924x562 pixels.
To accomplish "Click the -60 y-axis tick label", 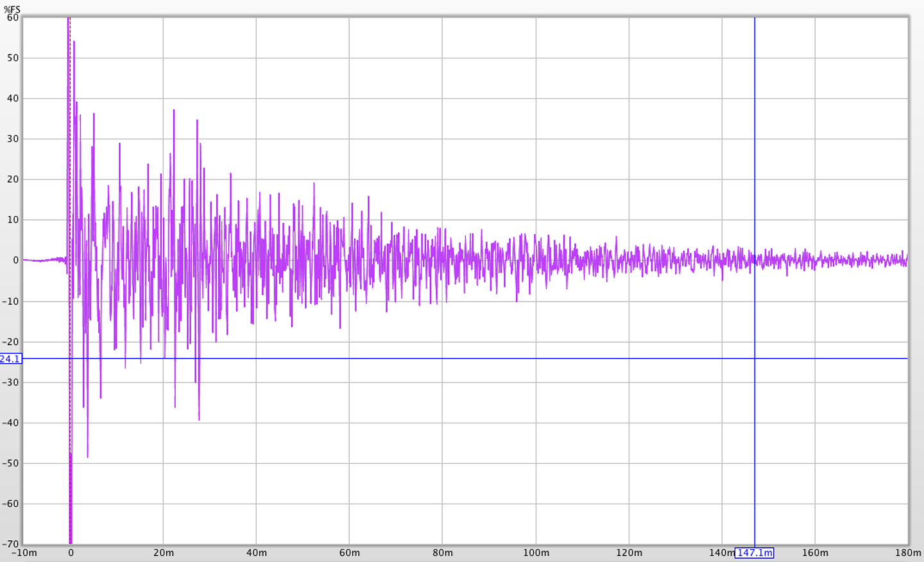I will (x=11, y=504).
